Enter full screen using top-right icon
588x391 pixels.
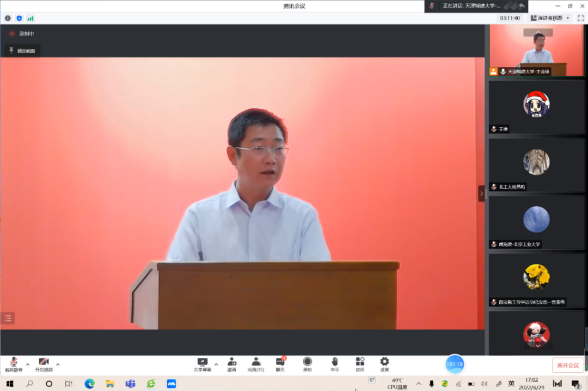click(x=580, y=18)
